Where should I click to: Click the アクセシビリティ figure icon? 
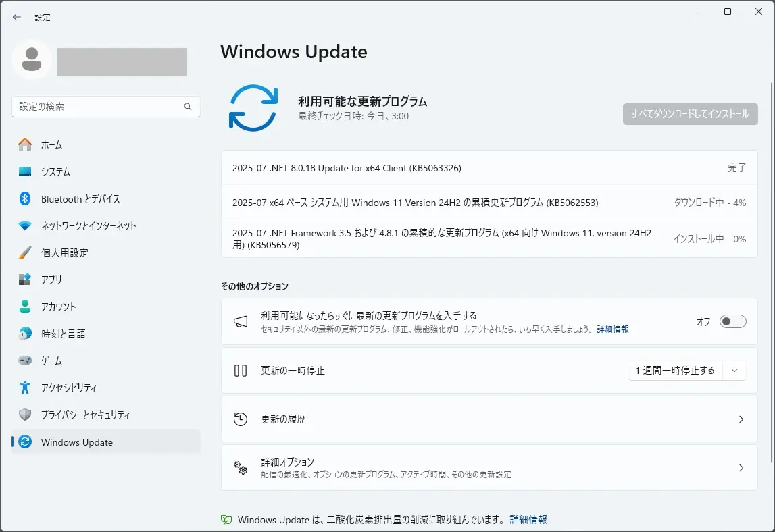[25, 388]
